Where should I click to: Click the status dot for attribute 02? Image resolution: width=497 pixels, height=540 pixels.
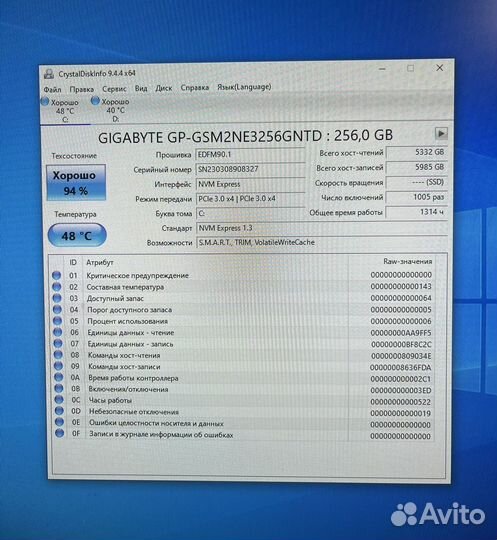57,287
